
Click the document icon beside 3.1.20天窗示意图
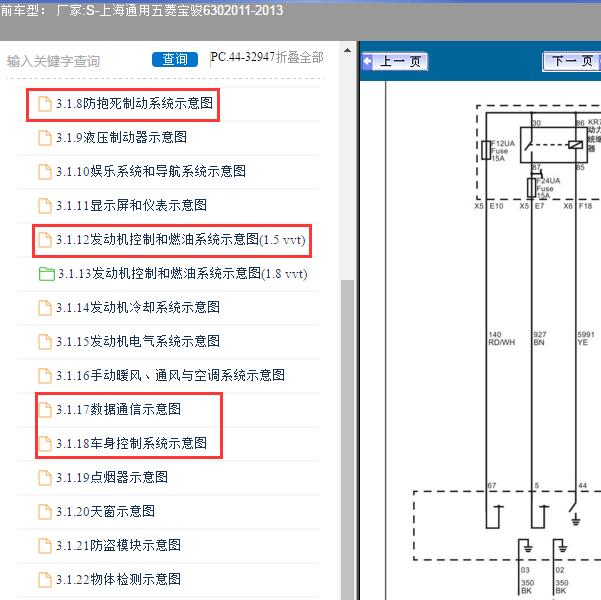point(45,511)
